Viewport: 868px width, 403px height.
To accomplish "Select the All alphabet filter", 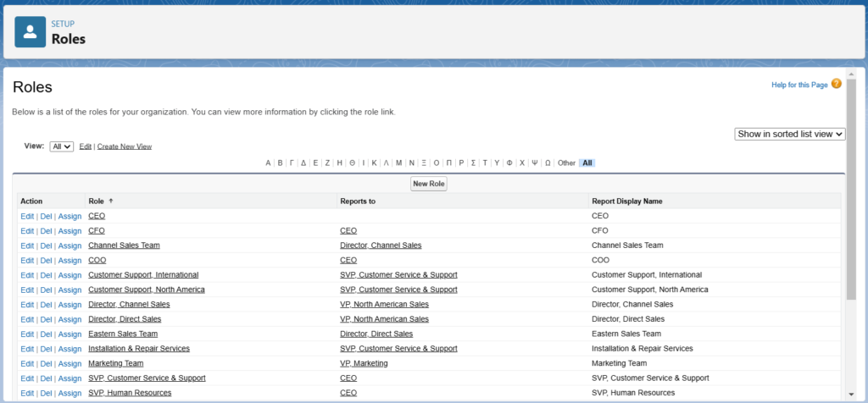I will [x=587, y=163].
